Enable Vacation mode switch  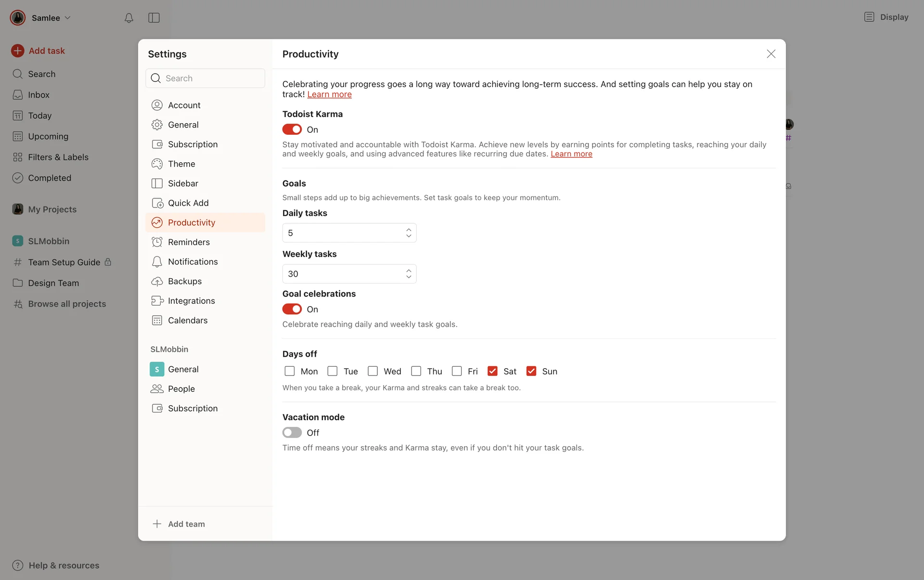click(x=292, y=433)
